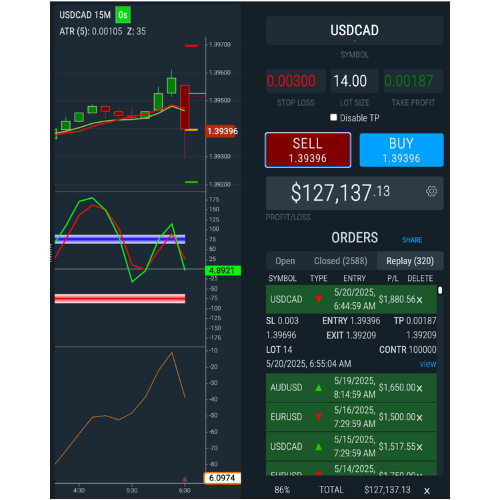Select the EURUSD 5/16/2025 order row
Image resolution: width=500 pixels, height=500 pixels.
pyautogui.click(x=351, y=417)
